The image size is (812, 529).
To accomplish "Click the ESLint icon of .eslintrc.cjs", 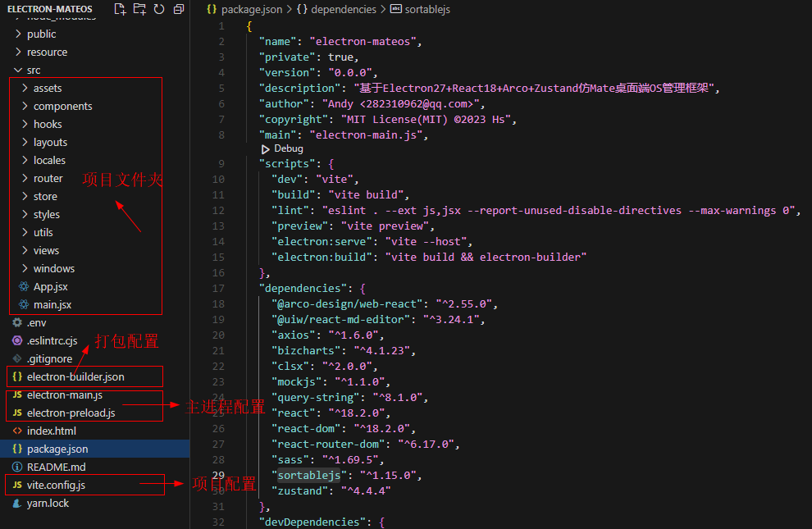I will coord(17,340).
